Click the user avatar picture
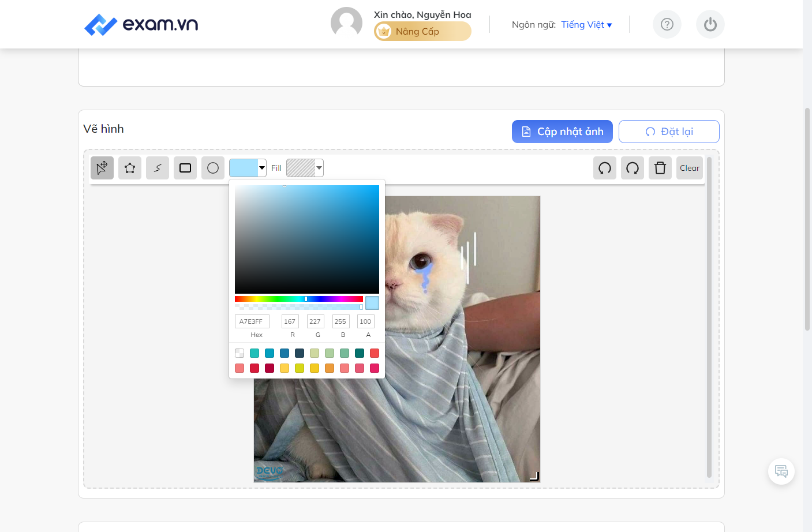This screenshot has height=532, width=812. 346,23
